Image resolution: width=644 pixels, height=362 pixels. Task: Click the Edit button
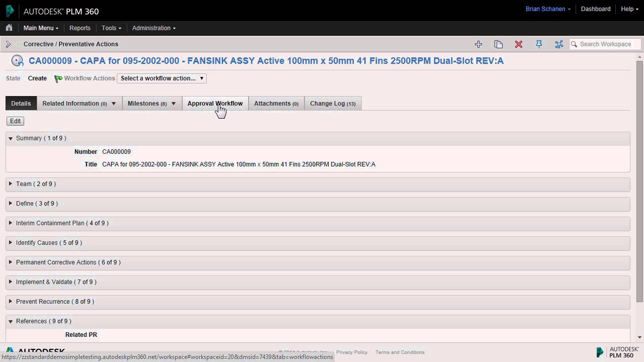tap(15, 121)
